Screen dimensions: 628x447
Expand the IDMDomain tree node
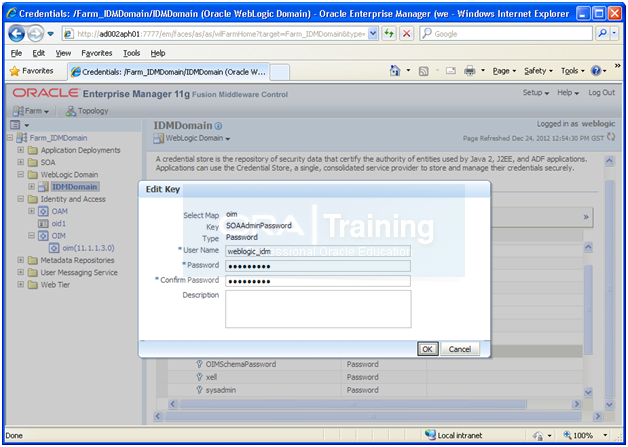coord(31,187)
